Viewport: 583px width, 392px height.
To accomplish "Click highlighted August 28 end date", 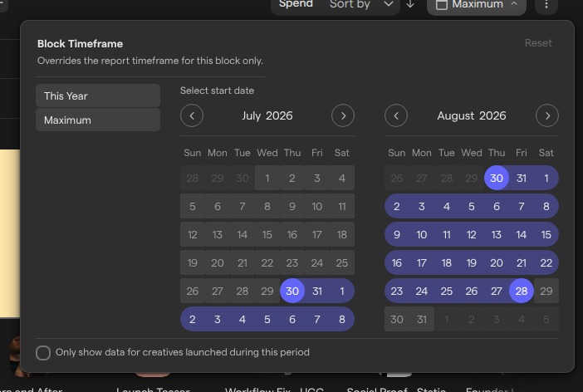I will click(x=522, y=291).
